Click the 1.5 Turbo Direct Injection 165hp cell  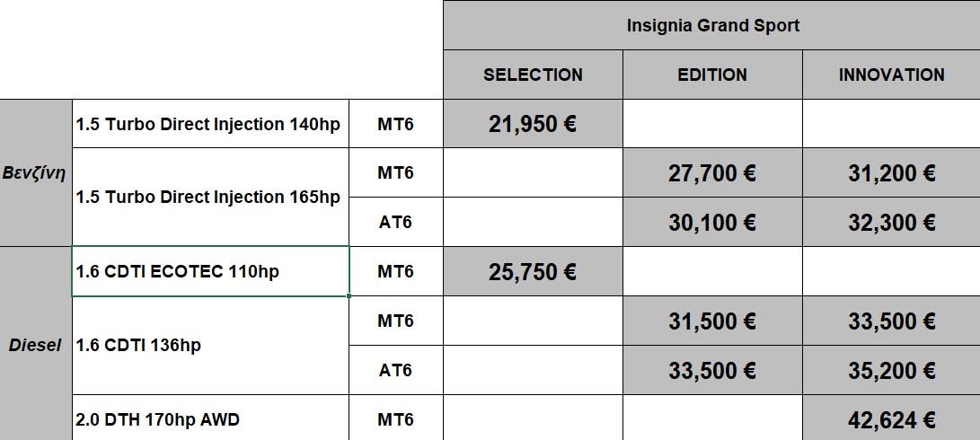click(x=209, y=197)
